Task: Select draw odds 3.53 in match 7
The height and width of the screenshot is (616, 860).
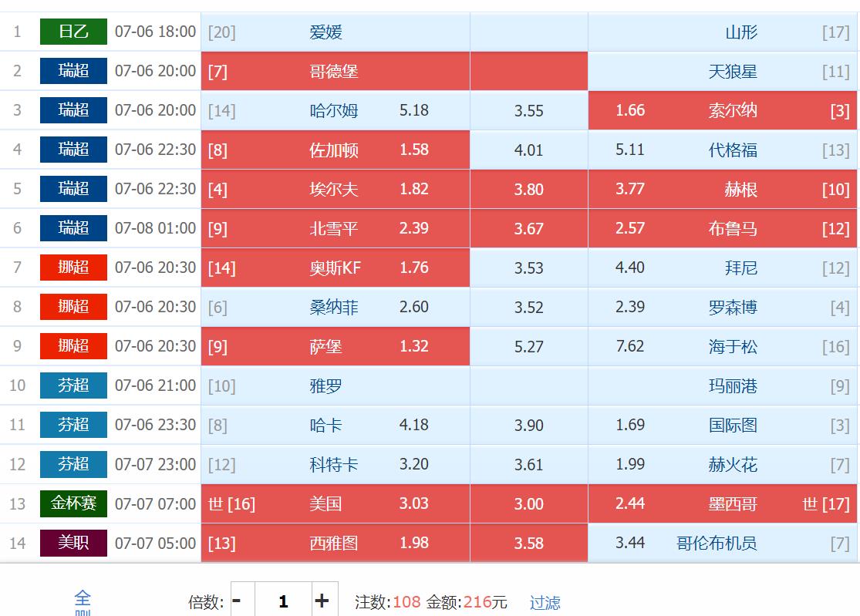Action: click(528, 268)
